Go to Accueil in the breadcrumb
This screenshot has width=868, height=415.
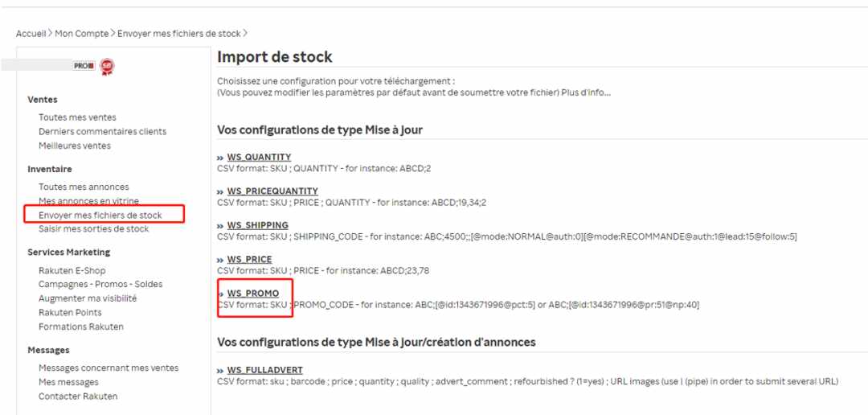[31, 33]
